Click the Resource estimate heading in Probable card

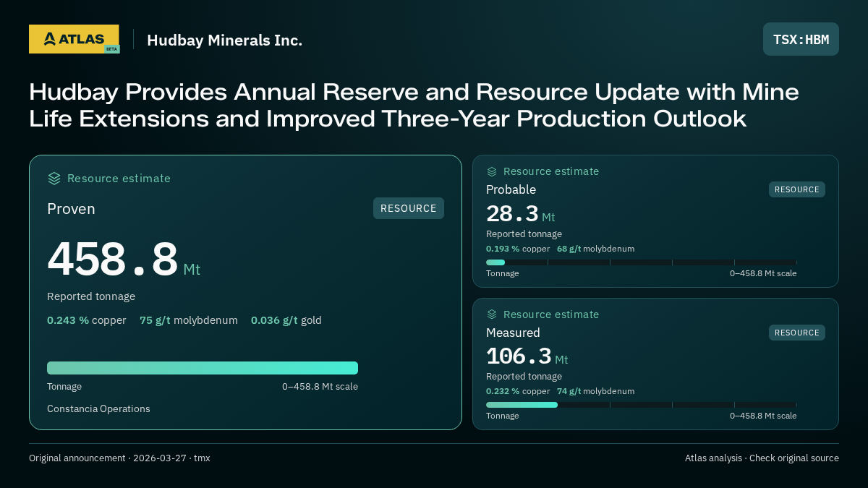551,171
